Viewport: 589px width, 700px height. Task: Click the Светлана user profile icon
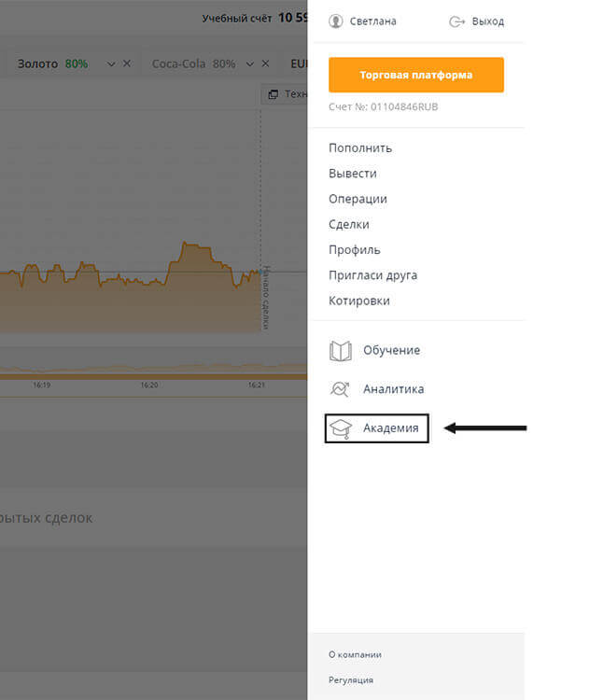[x=336, y=21]
